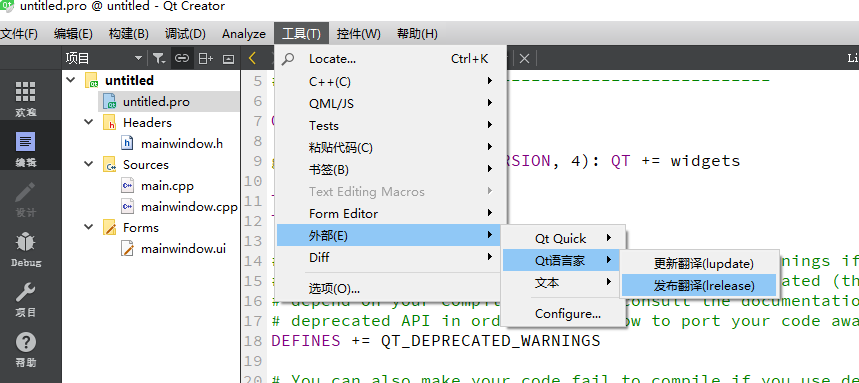This screenshot has width=859, height=383.
Task: Select mainwindow.h in the tree
Action: pyautogui.click(x=182, y=144)
